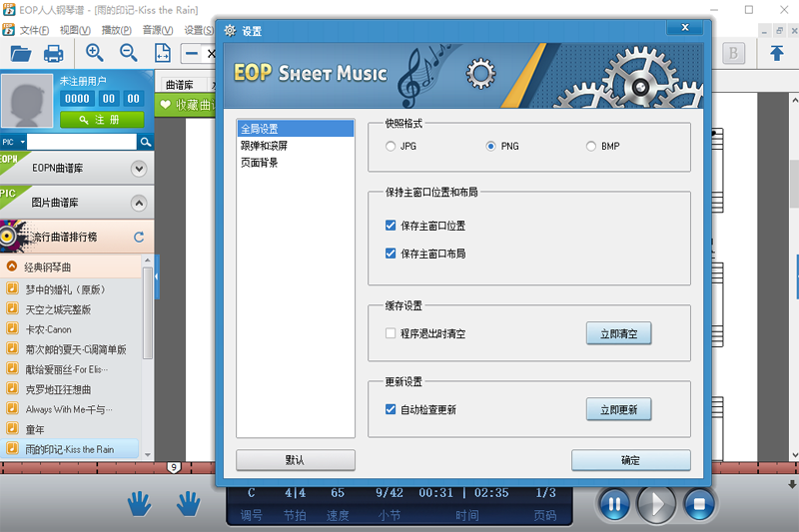Click the song list scroll-down arrow
799x532 pixels.
(148, 454)
